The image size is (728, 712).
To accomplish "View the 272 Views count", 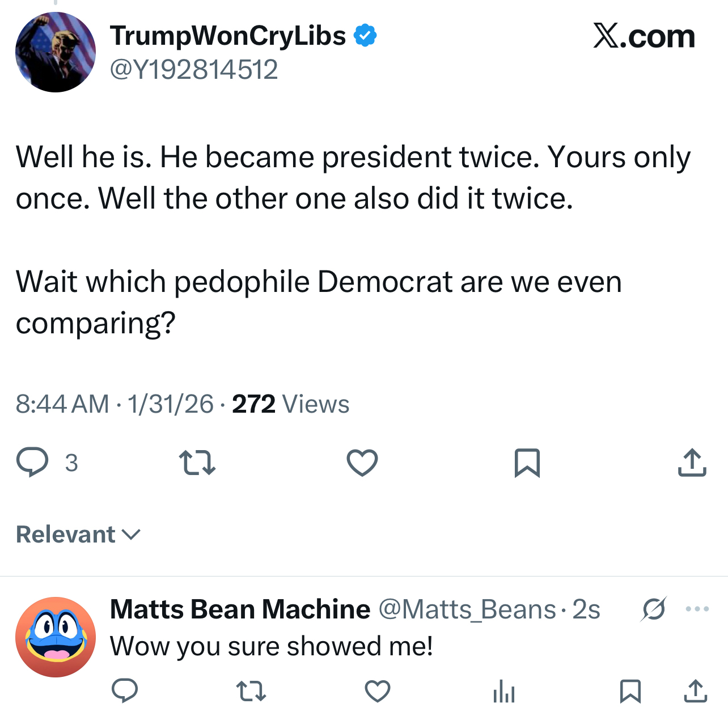I will [x=290, y=404].
